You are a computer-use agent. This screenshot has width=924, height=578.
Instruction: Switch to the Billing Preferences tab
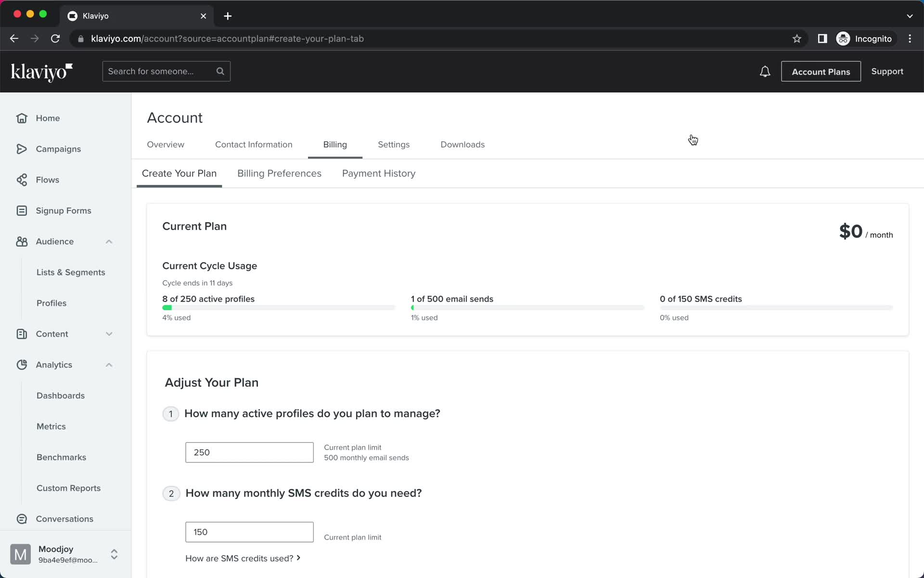click(280, 173)
